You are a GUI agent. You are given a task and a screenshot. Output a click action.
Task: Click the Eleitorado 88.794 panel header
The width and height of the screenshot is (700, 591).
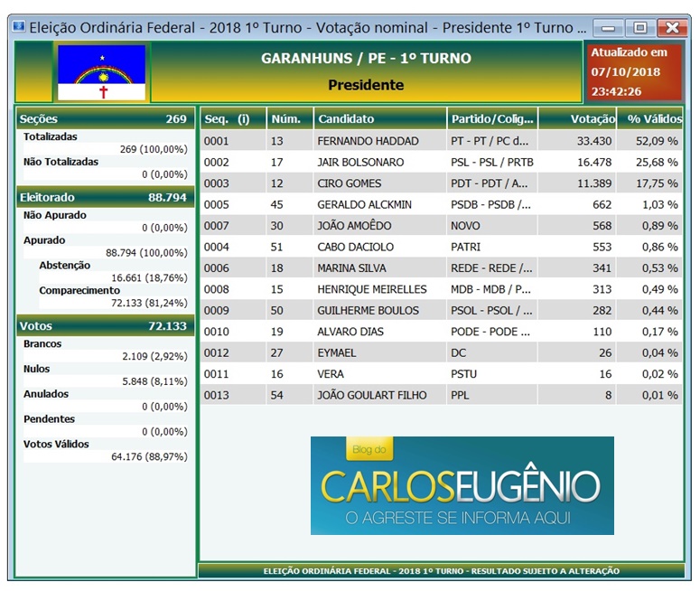coord(106,197)
